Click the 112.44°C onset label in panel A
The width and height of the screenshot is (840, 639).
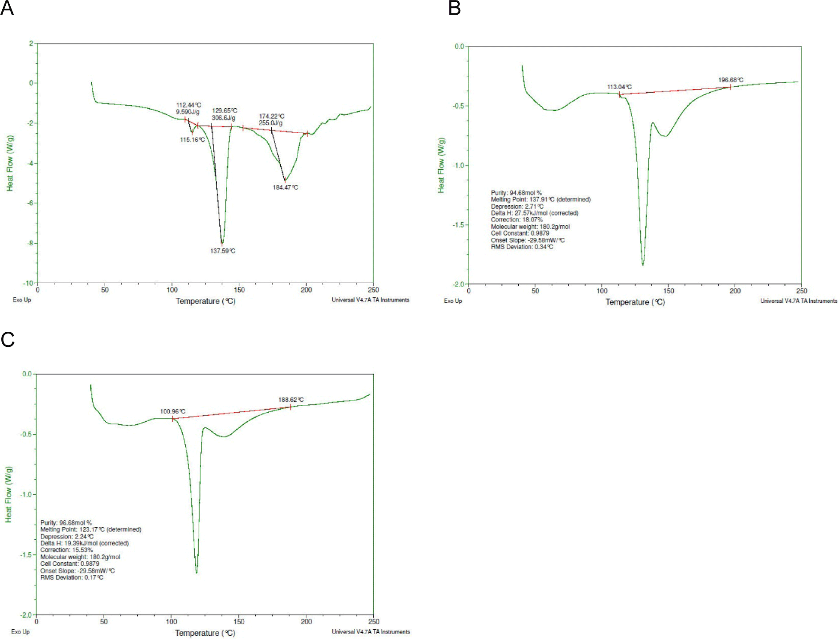coord(188,105)
